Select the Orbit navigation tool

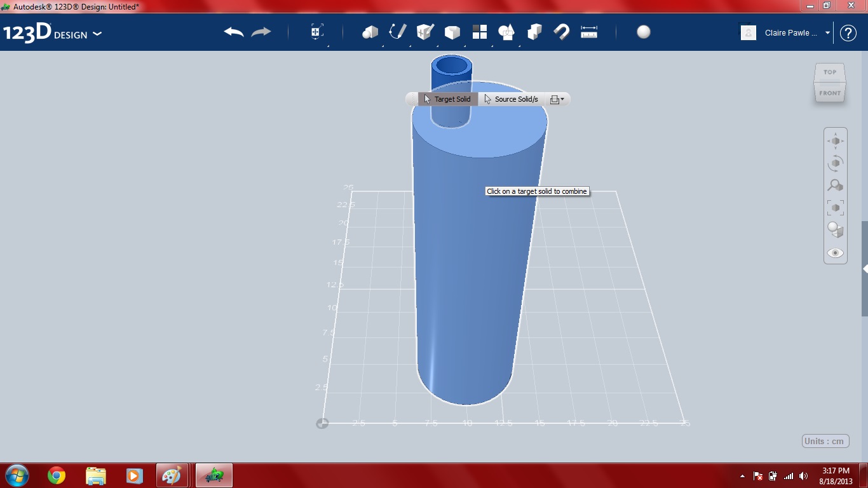836,163
